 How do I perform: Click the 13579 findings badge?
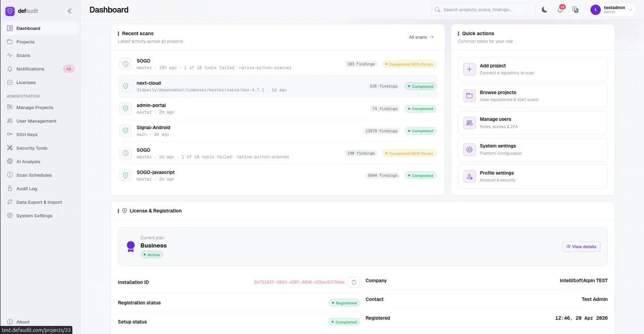(381, 131)
